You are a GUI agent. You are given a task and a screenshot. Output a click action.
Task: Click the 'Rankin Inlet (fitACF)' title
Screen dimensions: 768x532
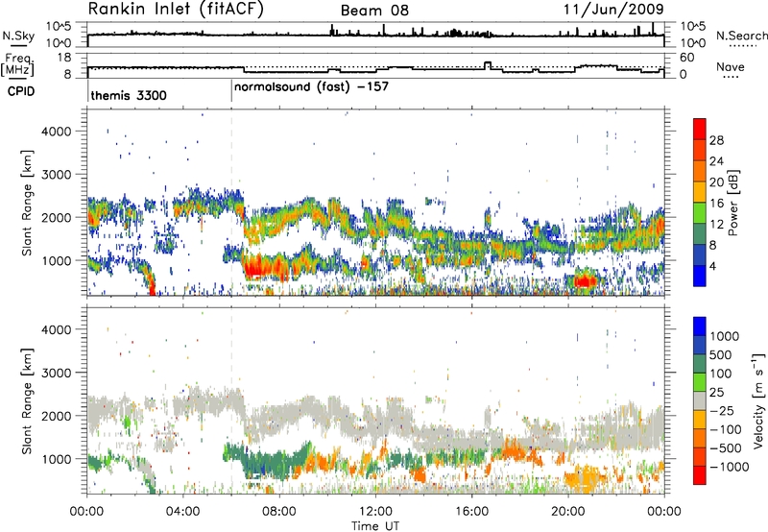click(176, 10)
